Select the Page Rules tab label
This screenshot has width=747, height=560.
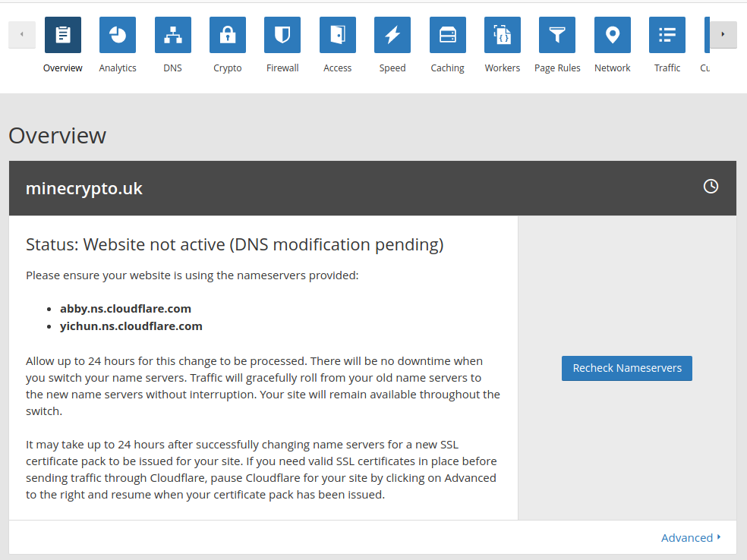(x=557, y=68)
